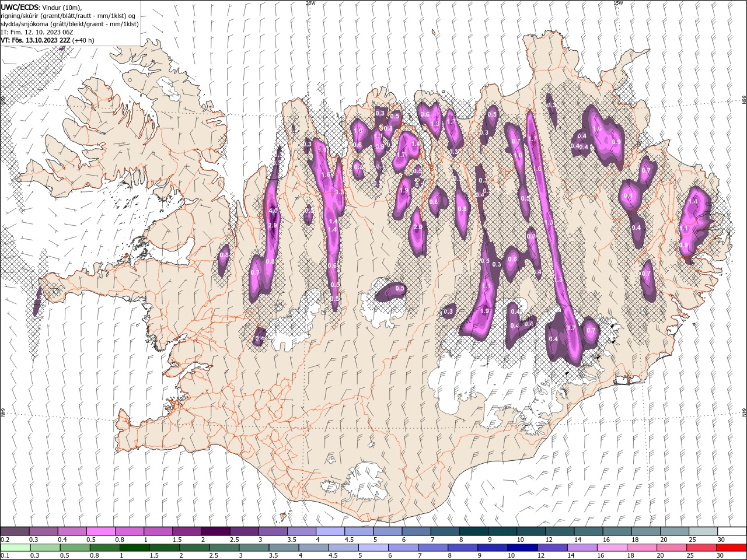
Task: Select the bright pink upper-row swatch between 0.5 and 0.8
Action: [x=100, y=531]
